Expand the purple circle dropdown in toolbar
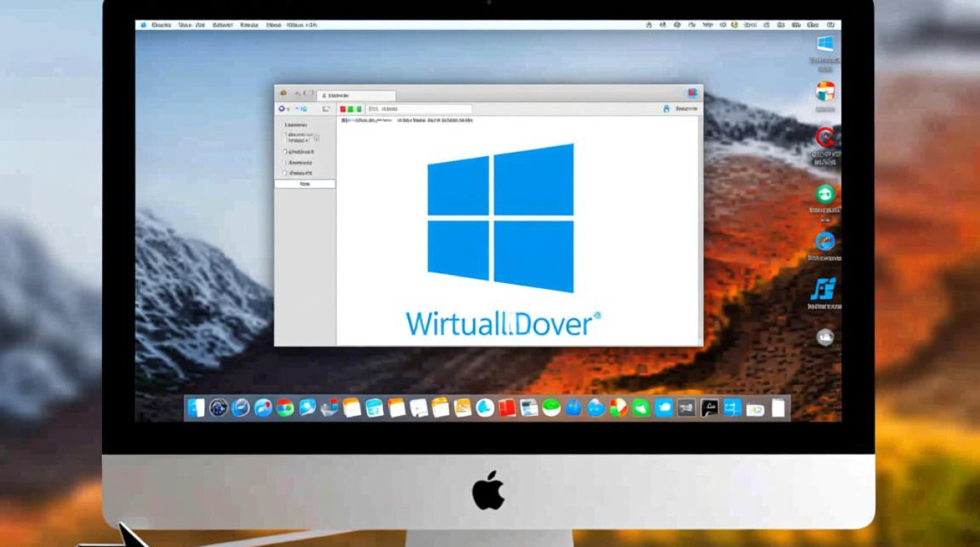Screen dimensions: 980x547 coord(284,109)
